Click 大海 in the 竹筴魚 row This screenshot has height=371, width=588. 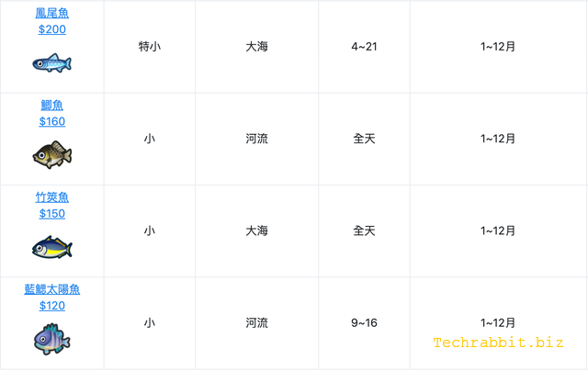pos(256,230)
